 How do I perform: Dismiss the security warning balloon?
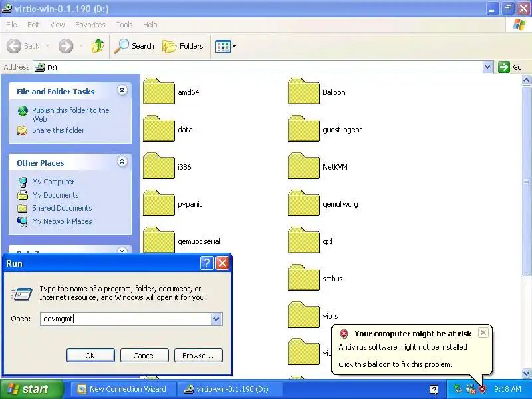coord(483,332)
